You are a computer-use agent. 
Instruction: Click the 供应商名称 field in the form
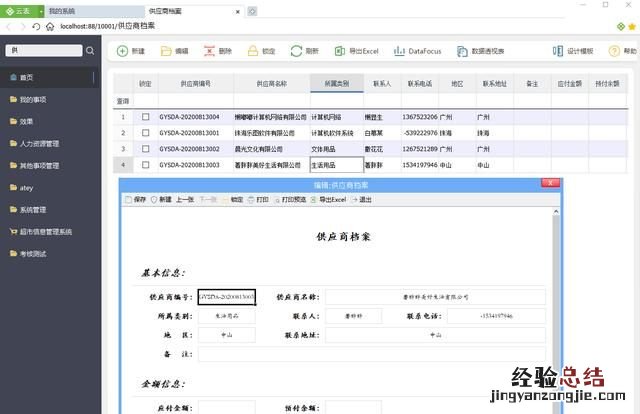pyautogui.click(x=434, y=297)
